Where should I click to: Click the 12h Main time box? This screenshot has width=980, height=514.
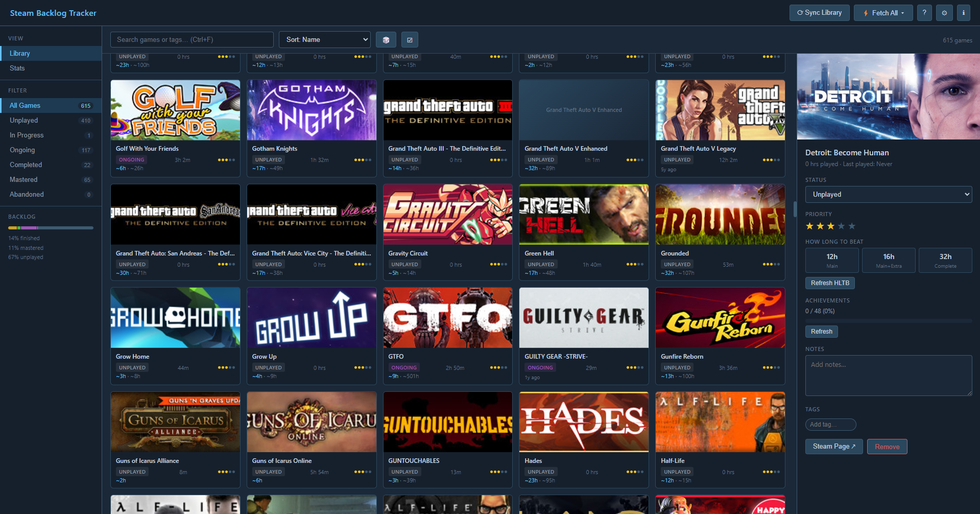[832, 261]
